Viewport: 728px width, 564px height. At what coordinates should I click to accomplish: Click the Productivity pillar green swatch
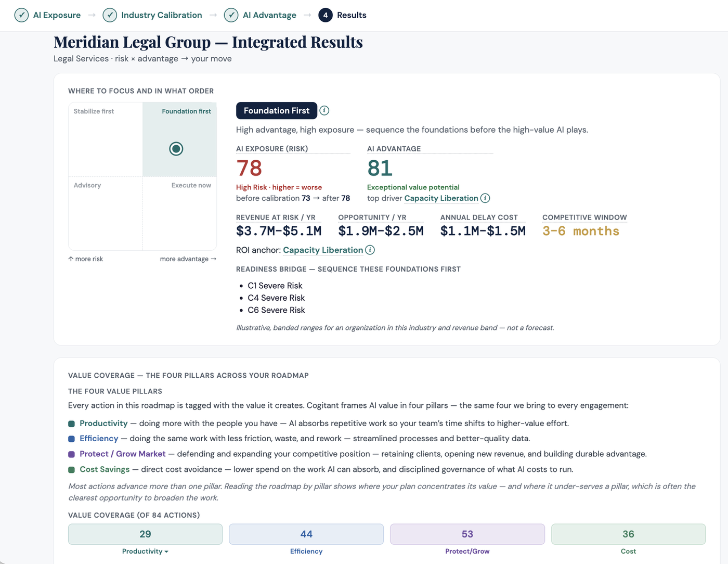(72, 424)
